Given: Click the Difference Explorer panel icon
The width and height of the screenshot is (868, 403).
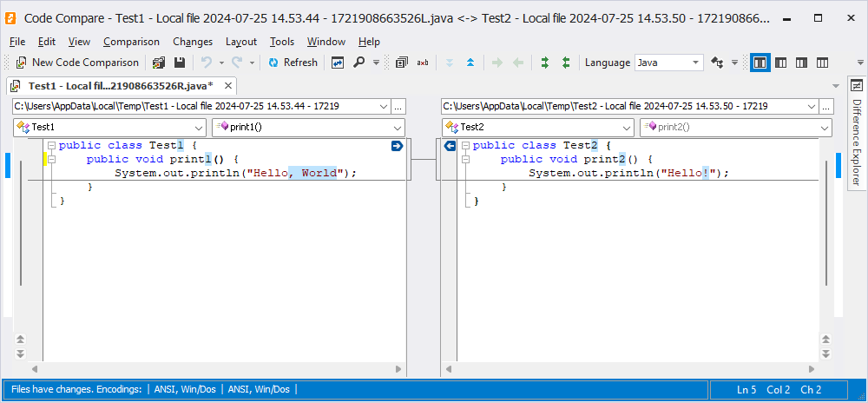Looking at the screenshot, I should click(857, 86).
